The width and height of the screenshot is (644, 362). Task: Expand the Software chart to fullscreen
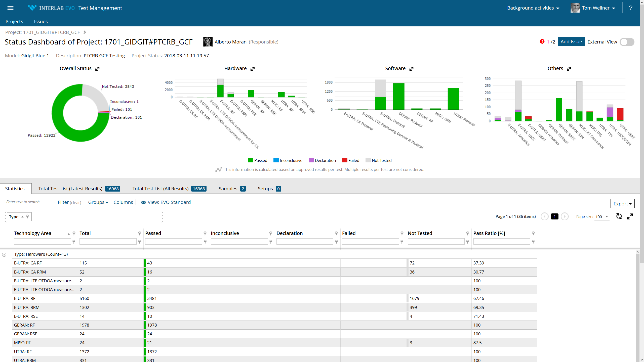coord(411,69)
